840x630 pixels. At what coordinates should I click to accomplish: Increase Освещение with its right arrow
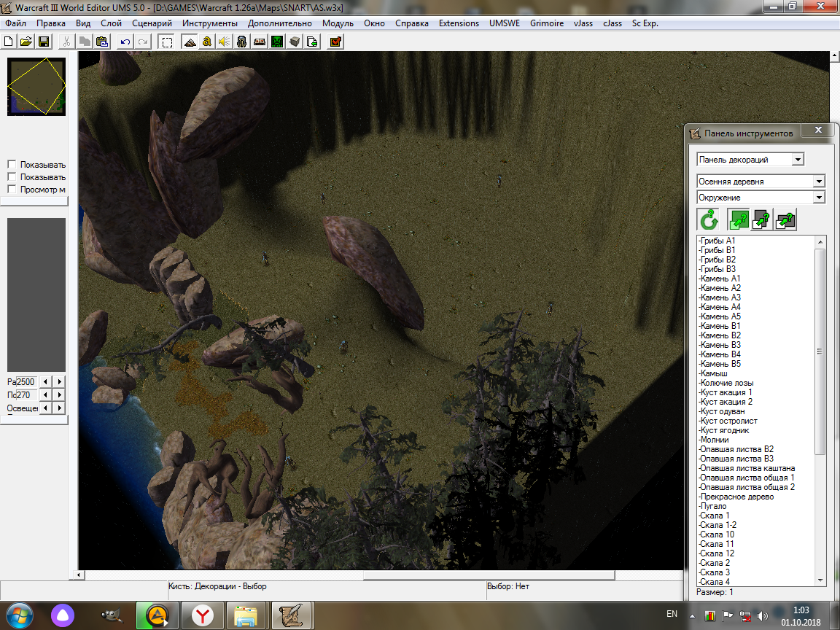pyautogui.click(x=60, y=408)
